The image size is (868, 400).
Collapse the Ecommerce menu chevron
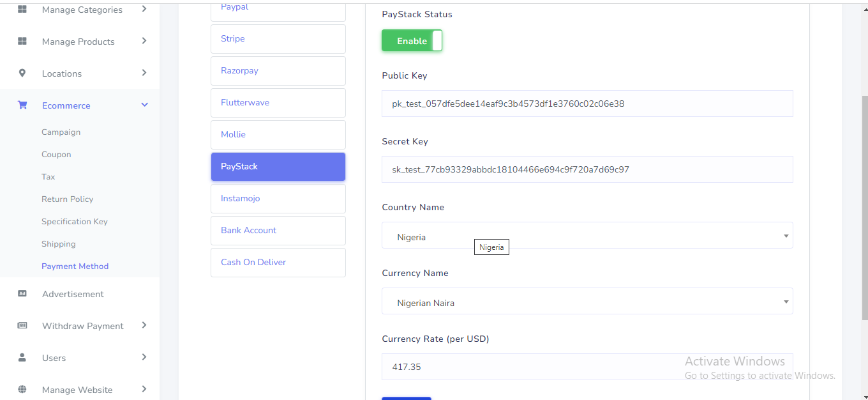click(144, 105)
